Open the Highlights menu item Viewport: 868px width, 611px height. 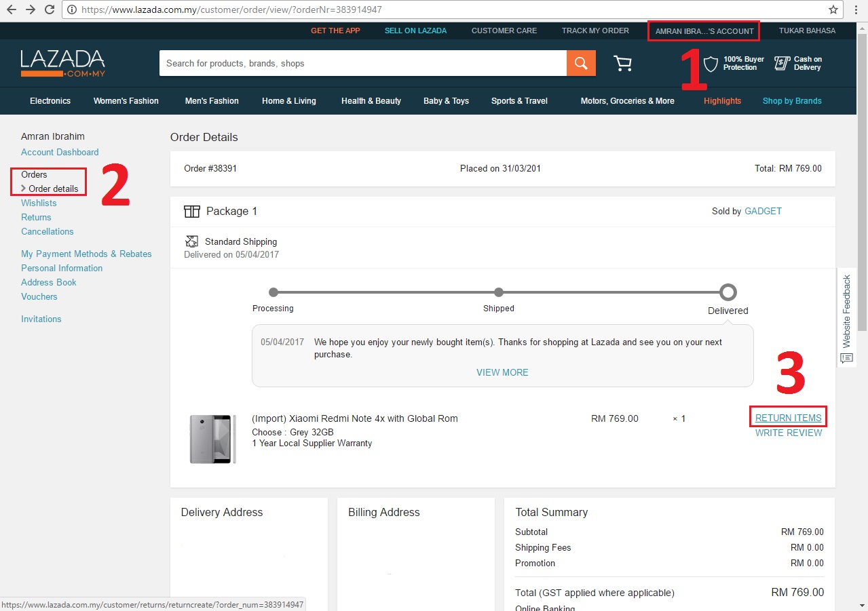722,101
